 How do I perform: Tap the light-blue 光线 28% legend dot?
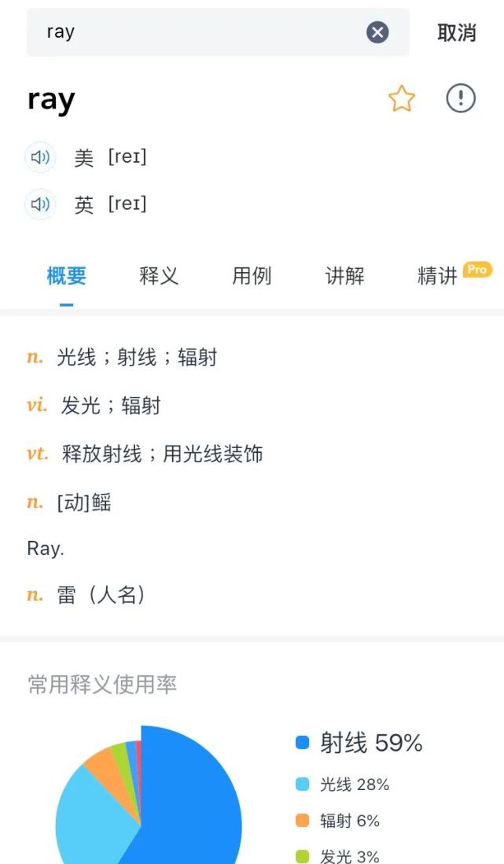tap(303, 785)
